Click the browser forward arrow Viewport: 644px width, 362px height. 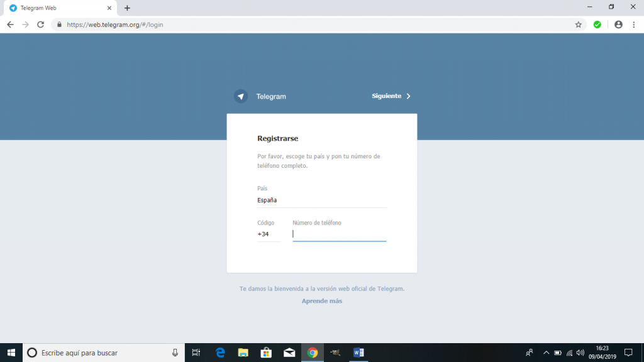[x=25, y=25]
